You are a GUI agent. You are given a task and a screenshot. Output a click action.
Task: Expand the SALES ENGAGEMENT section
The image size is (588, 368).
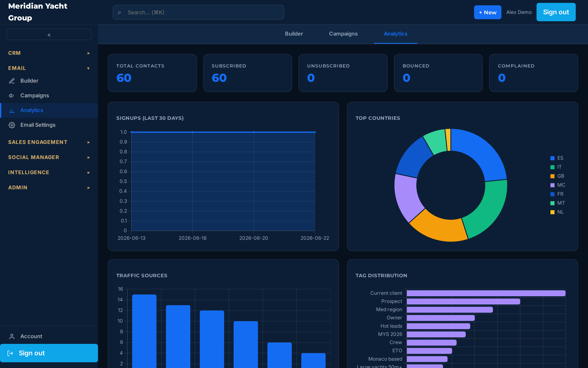coord(49,142)
